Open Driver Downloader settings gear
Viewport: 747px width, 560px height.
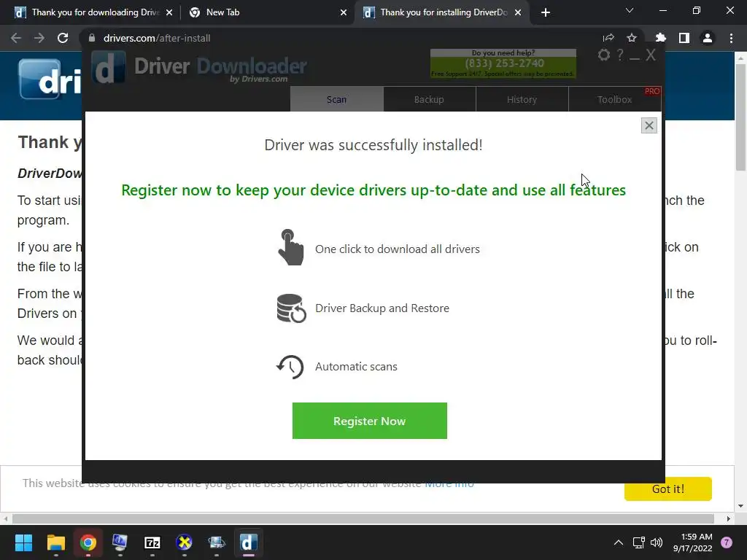603,55
